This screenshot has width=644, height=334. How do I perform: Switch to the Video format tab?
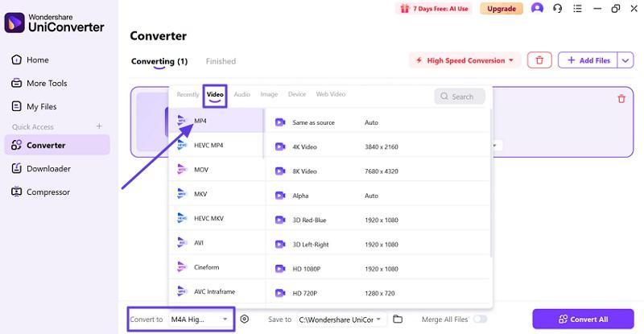215,94
